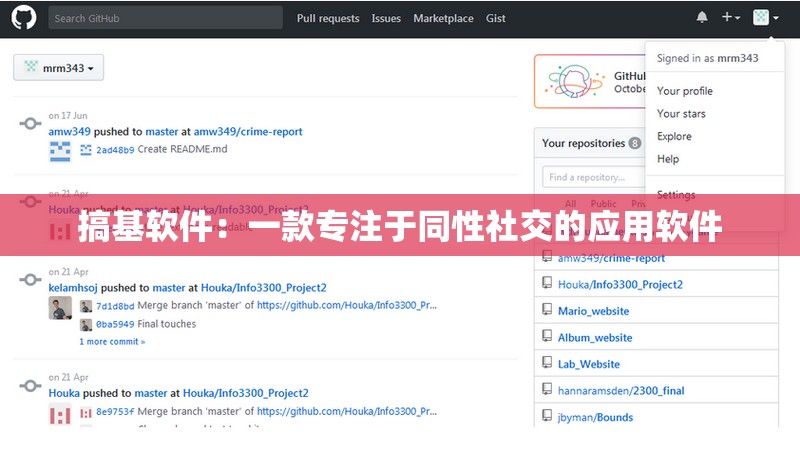Open https://github.com/Houka link in 7d1d8bd commit

pyautogui.click(x=347, y=306)
